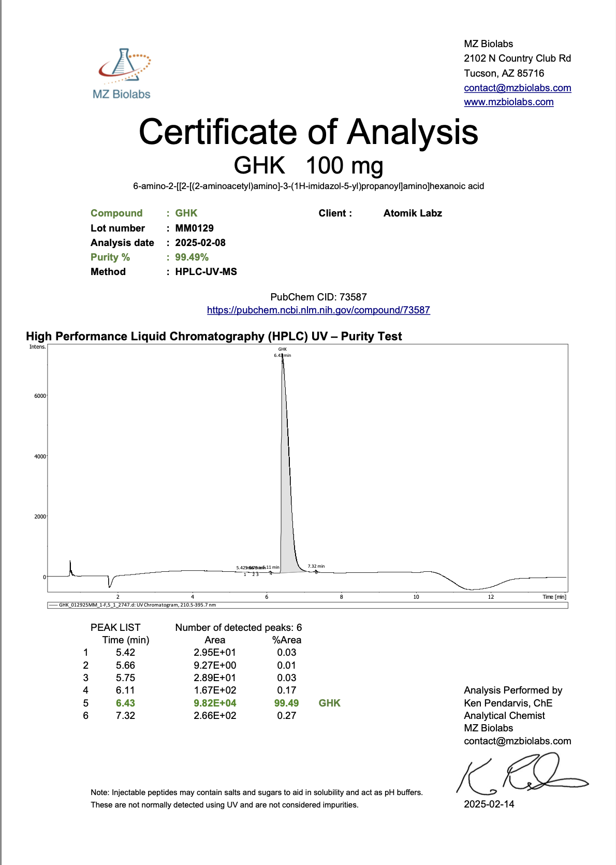Image resolution: width=616 pixels, height=865 pixels.
Task: Click the note line starting "Note: Injectable peptides"
Action: tap(257, 792)
